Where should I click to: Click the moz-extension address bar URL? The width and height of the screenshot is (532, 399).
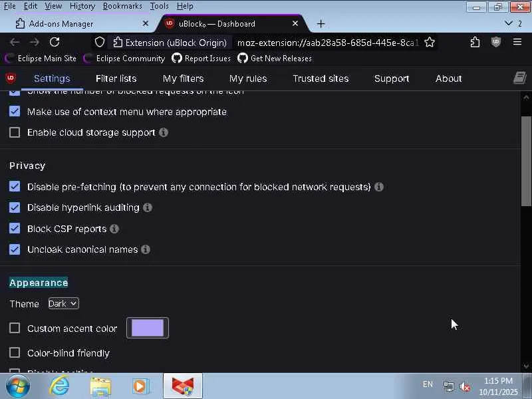[x=327, y=43]
